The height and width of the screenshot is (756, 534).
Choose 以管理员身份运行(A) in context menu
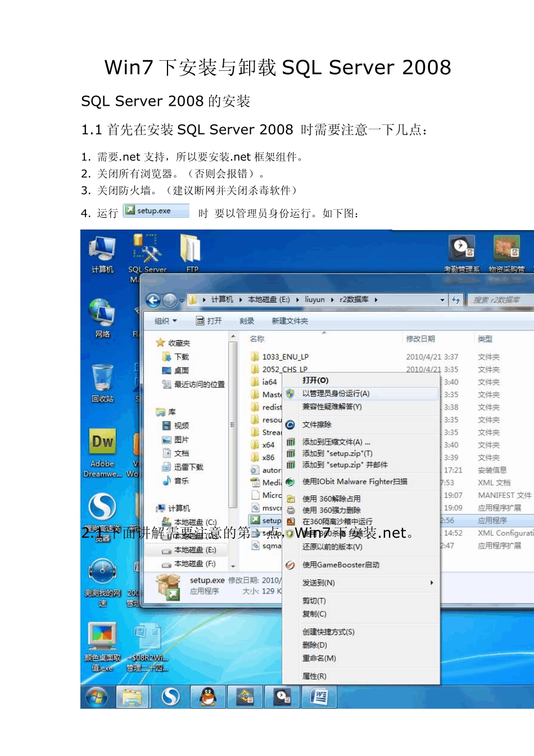click(x=360, y=394)
